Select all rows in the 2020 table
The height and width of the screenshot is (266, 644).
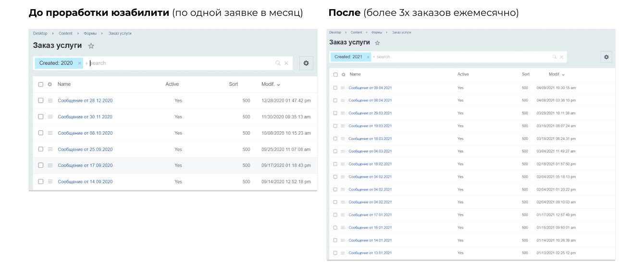tap(41, 84)
